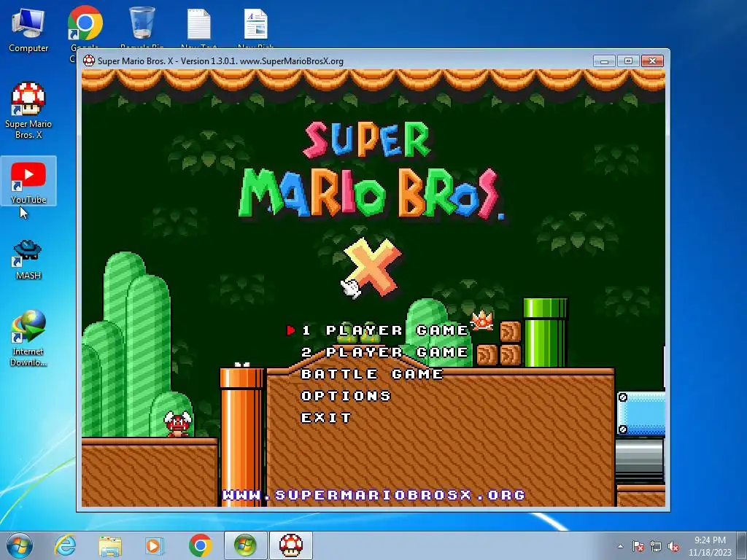Image resolution: width=747 pixels, height=560 pixels.
Task: Show hidden system tray icons
Action: tap(620, 546)
